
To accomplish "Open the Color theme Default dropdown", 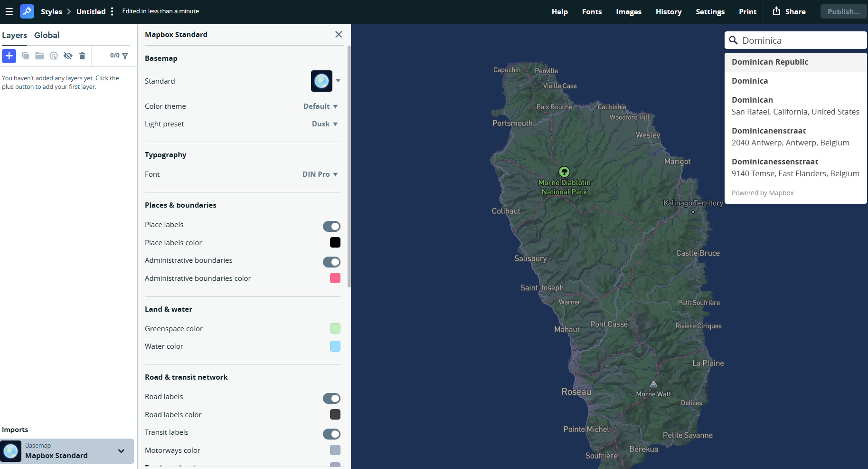I will [x=321, y=106].
